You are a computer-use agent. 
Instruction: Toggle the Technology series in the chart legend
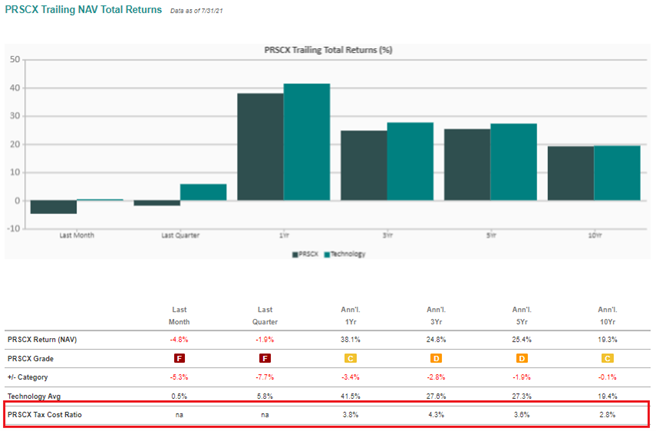tap(345, 254)
